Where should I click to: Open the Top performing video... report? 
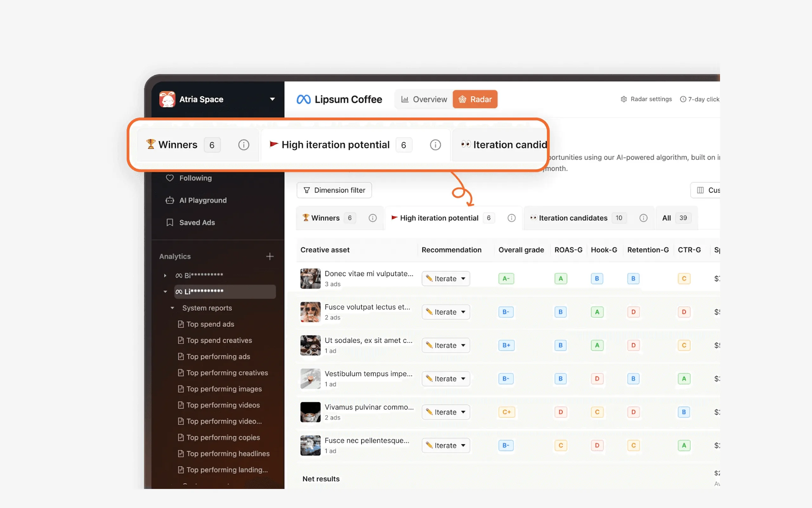pos(224,421)
